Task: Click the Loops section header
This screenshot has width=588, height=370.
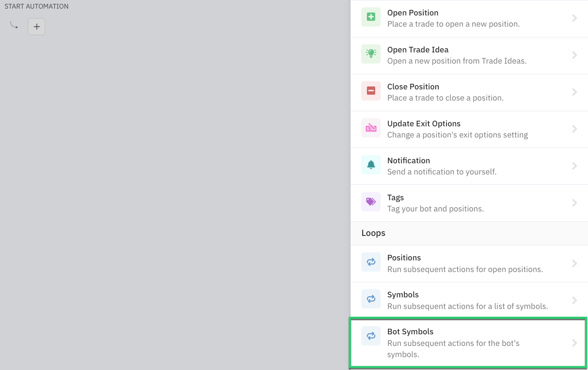Action: click(x=373, y=233)
